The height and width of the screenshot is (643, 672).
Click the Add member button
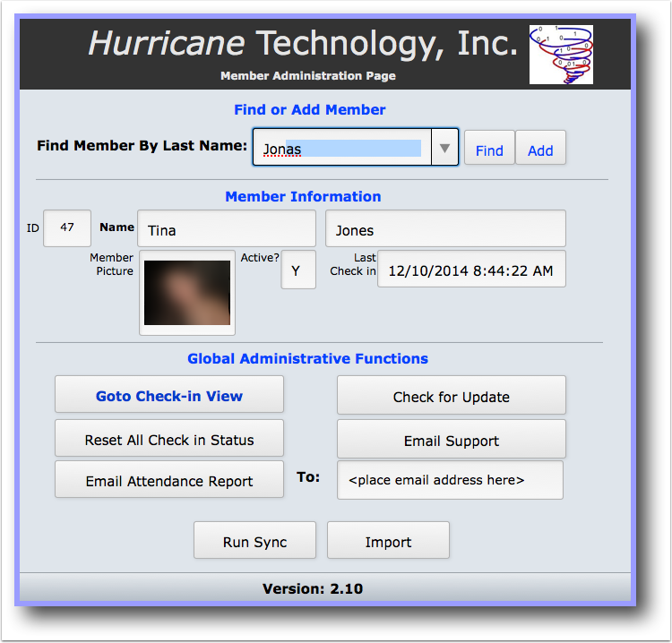540,148
